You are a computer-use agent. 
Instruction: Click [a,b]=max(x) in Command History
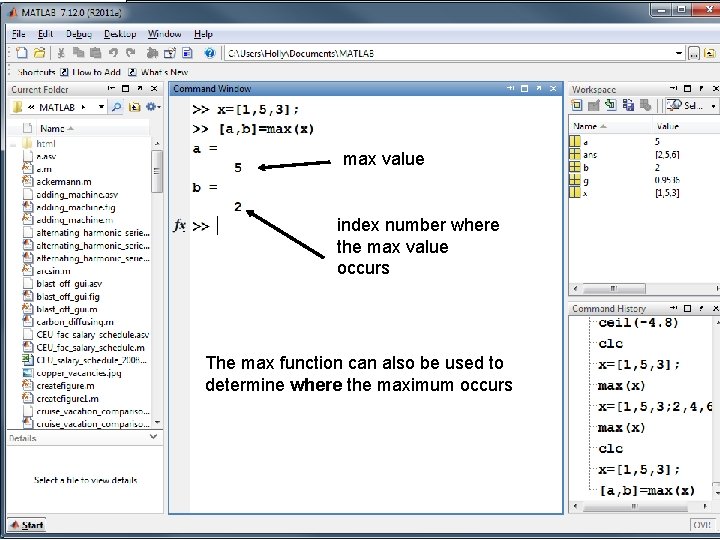point(647,491)
